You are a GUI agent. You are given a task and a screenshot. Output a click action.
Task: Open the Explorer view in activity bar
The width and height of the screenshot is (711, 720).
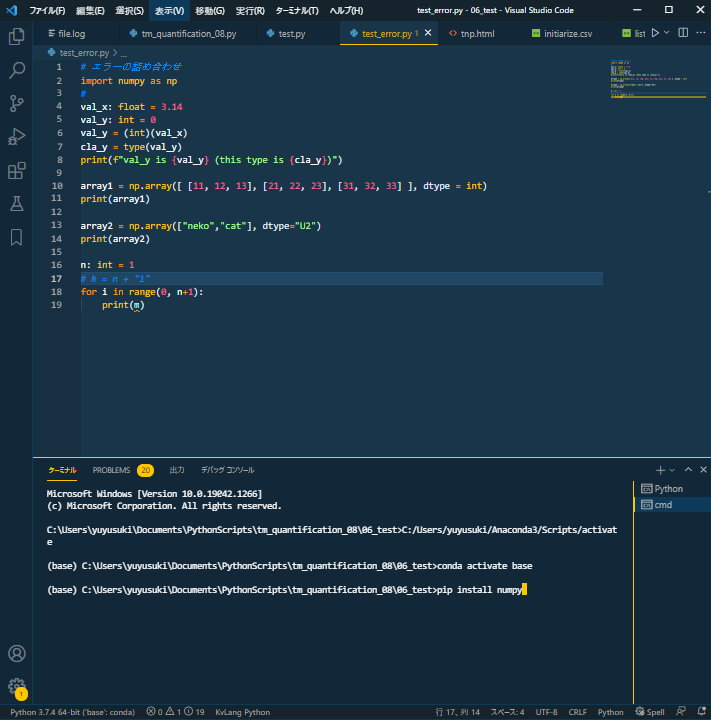[x=17, y=36]
